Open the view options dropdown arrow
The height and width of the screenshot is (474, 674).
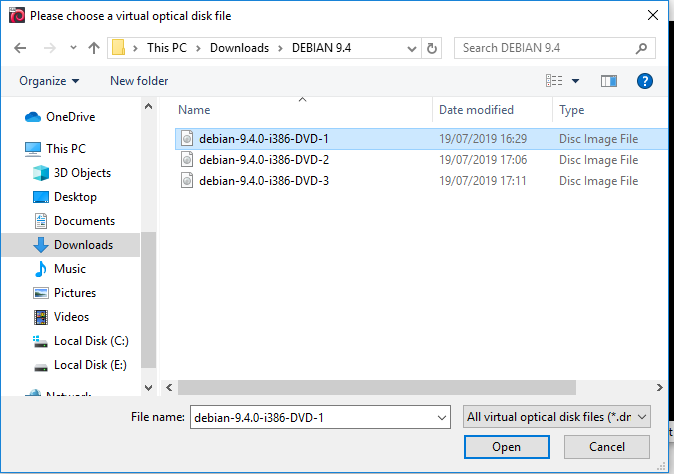coord(575,81)
